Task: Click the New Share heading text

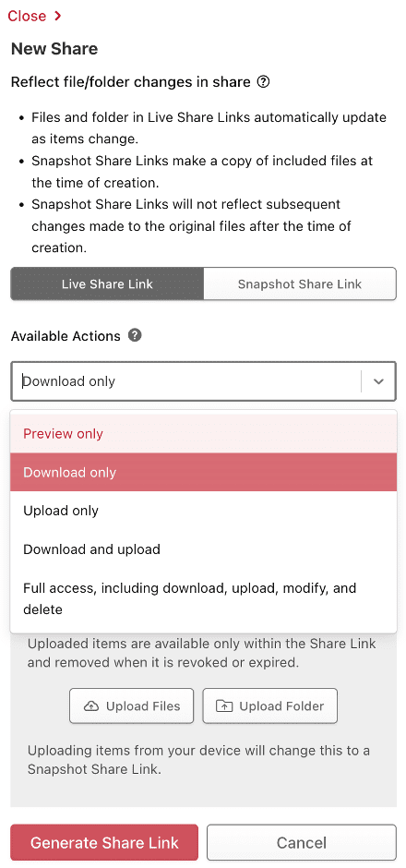Action: pos(54,49)
